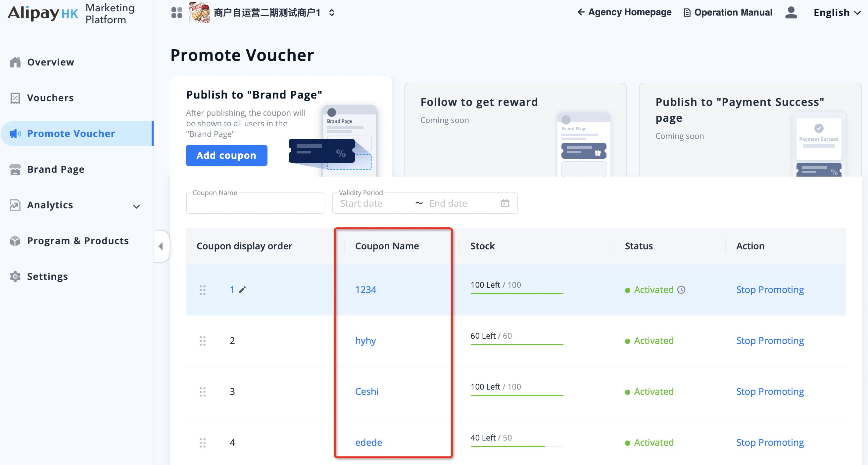Stop Promoting the edede coupon
Viewport: 868px width, 465px height.
770,443
